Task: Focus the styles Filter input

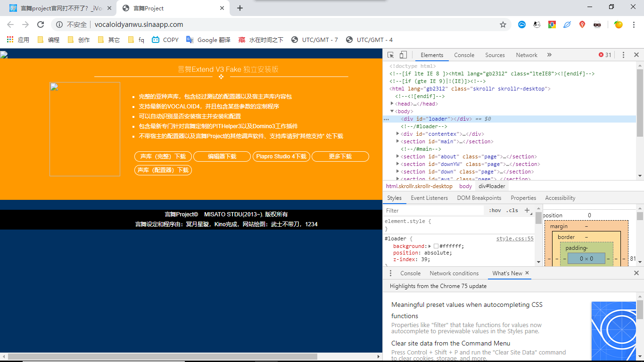Action: point(434,211)
